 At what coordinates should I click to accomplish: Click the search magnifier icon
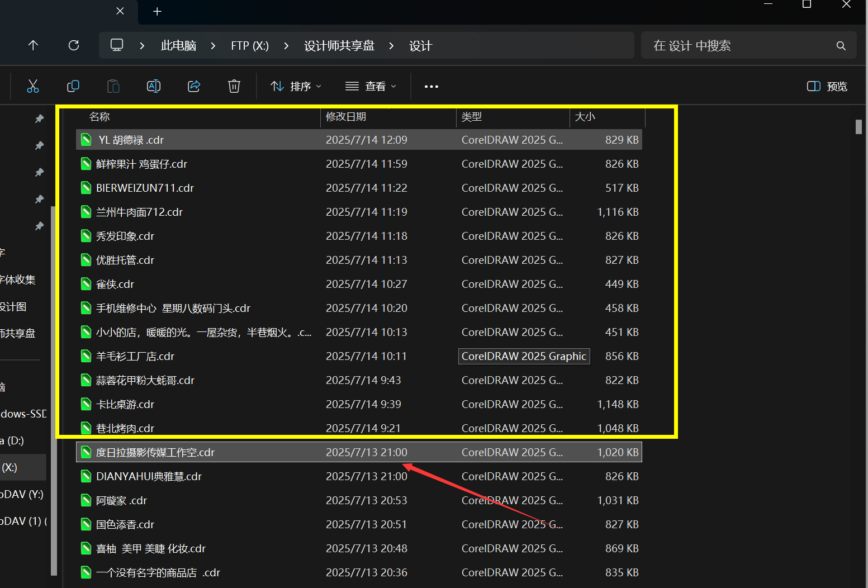(841, 46)
